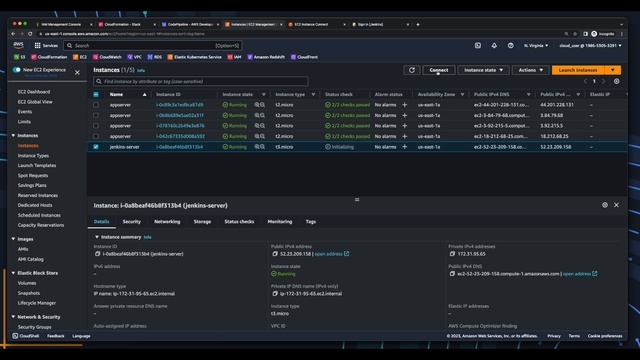Switch to the Monitoring tab
The width and height of the screenshot is (640, 360).
280,222
